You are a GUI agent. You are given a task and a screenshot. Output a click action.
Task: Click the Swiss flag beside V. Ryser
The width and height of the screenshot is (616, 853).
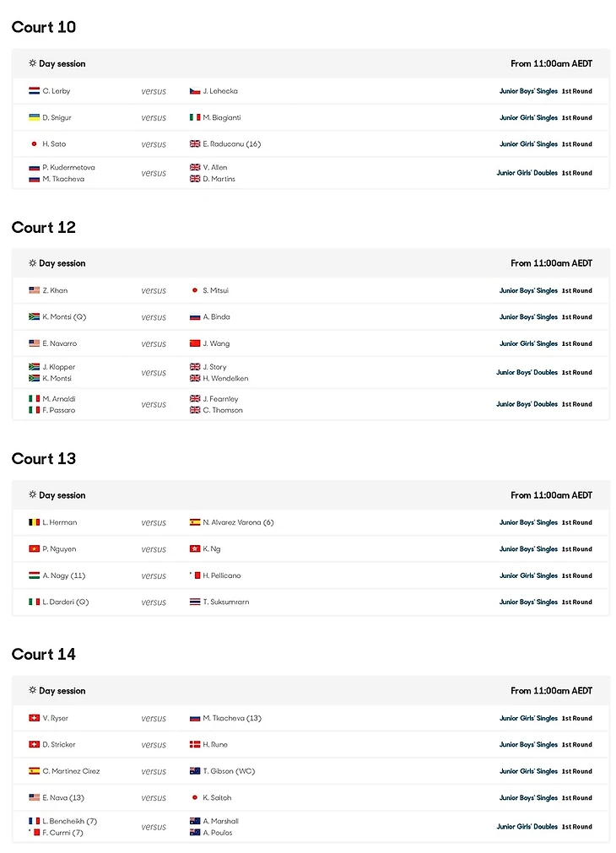click(x=34, y=718)
